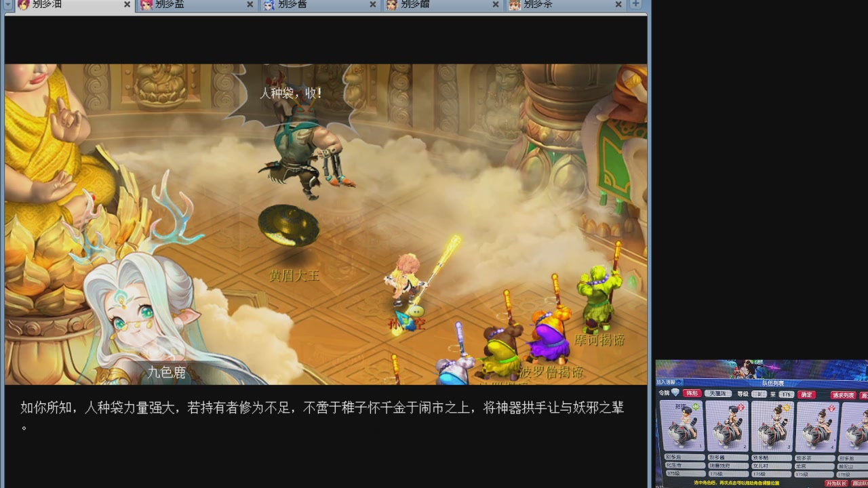The width and height of the screenshot is (868, 488).
Task: Click the 阵形 formation button
Action: pos(691,394)
